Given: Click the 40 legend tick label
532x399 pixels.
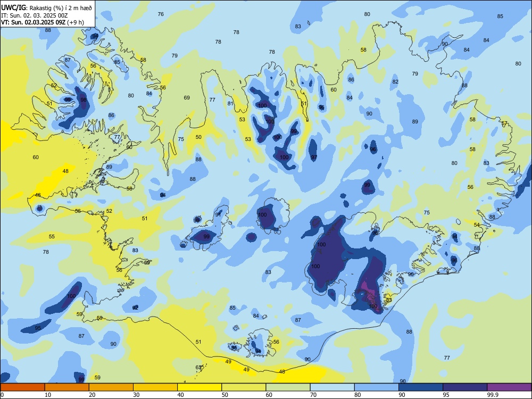Looking at the screenshot, I should 180,395.
